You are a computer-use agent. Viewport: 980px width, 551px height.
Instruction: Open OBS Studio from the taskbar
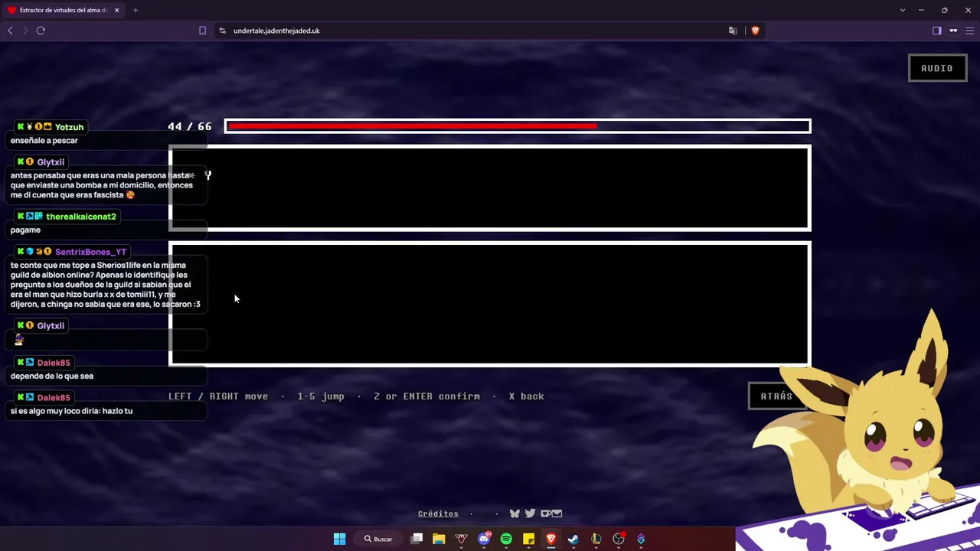pyautogui.click(x=619, y=539)
